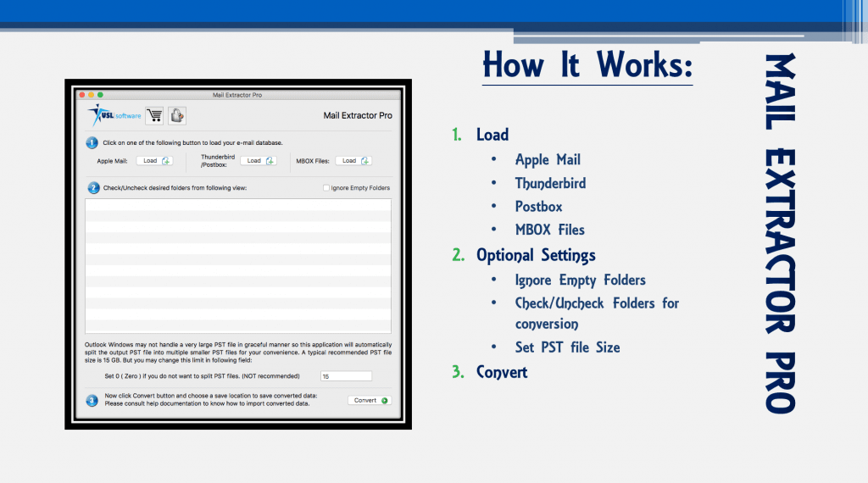Enable Ignore Empty Folders checkbox
Image resolution: width=868 pixels, height=483 pixels.
pyautogui.click(x=326, y=188)
